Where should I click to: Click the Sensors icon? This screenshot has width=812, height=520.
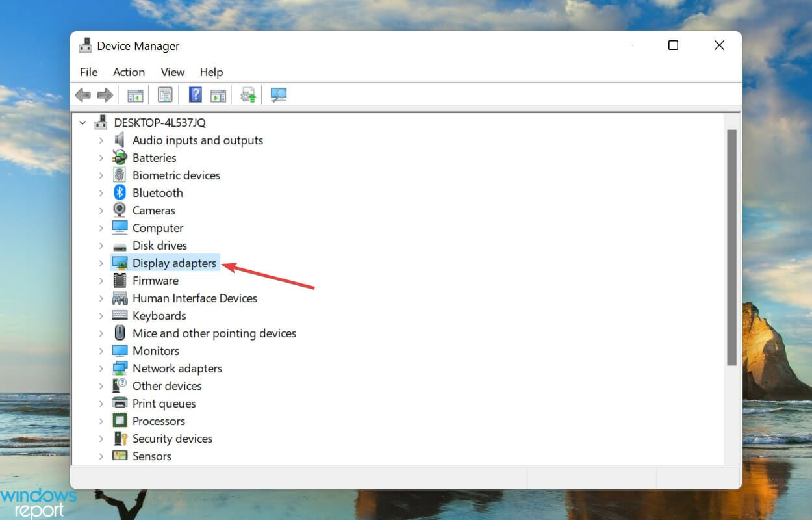pyautogui.click(x=120, y=456)
